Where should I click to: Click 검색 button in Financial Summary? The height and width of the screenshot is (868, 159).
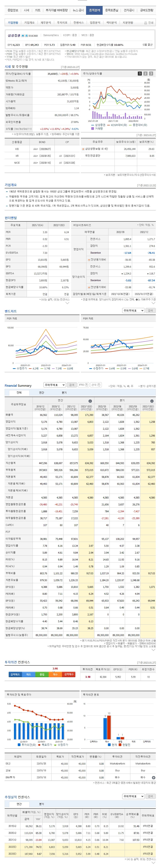click(72, 385)
